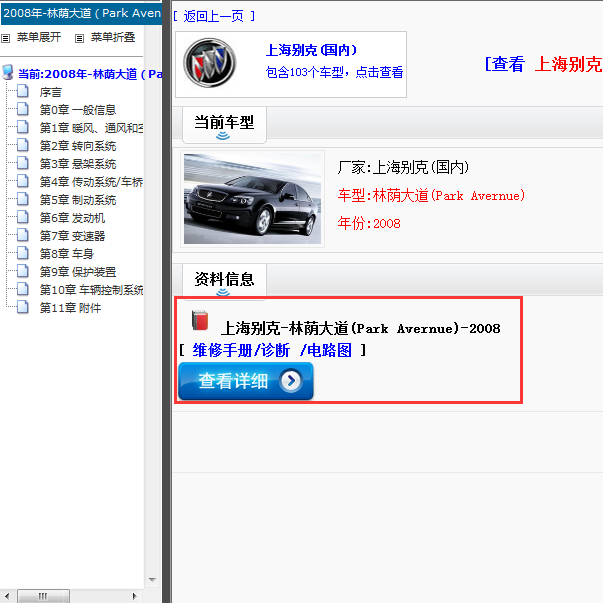603x603 pixels.
Task: Open chapter 第4章 传动系统/车桥
Action: 92,182
